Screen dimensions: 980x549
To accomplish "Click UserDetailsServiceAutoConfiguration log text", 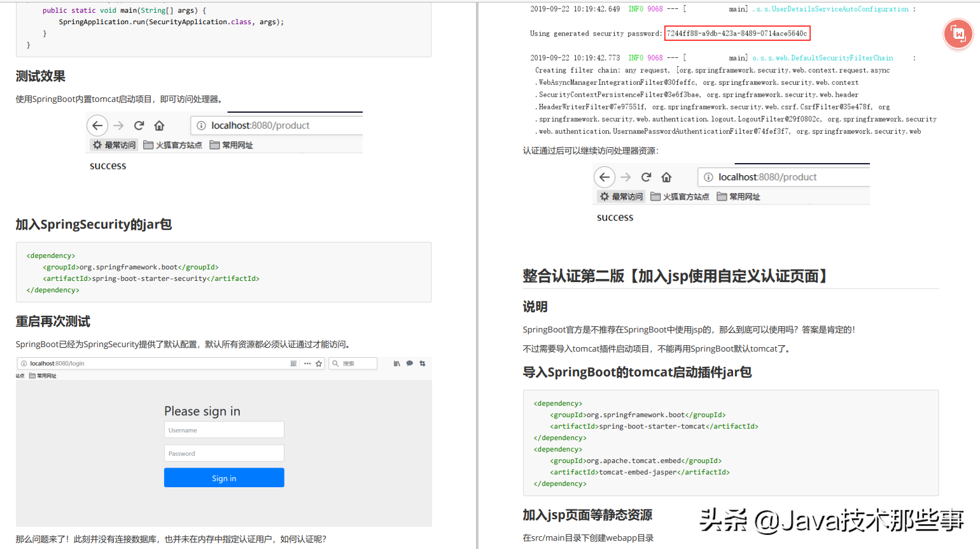I will pyautogui.click(x=830, y=9).
